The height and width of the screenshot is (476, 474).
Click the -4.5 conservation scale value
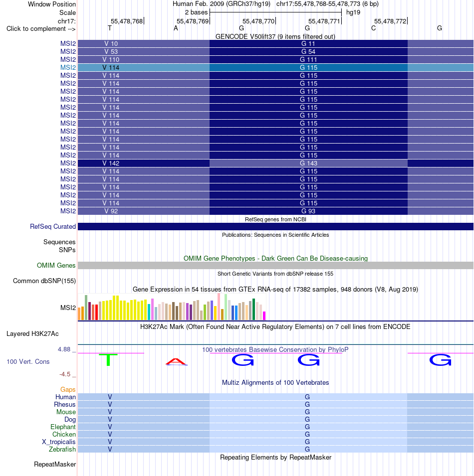(x=65, y=374)
